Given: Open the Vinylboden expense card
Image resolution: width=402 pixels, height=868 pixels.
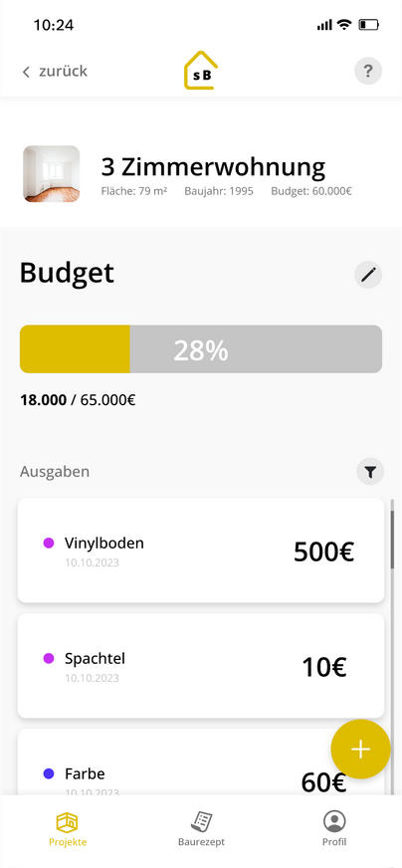Looking at the screenshot, I should point(200,550).
